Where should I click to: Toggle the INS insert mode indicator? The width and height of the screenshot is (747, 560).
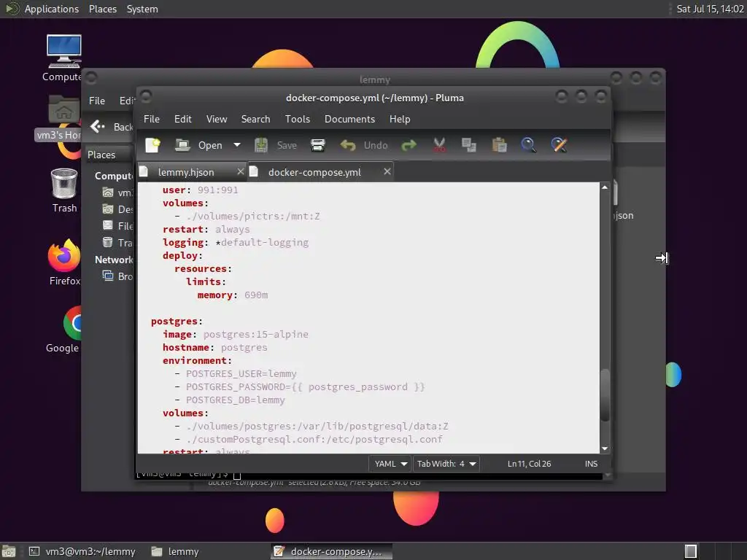click(591, 464)
